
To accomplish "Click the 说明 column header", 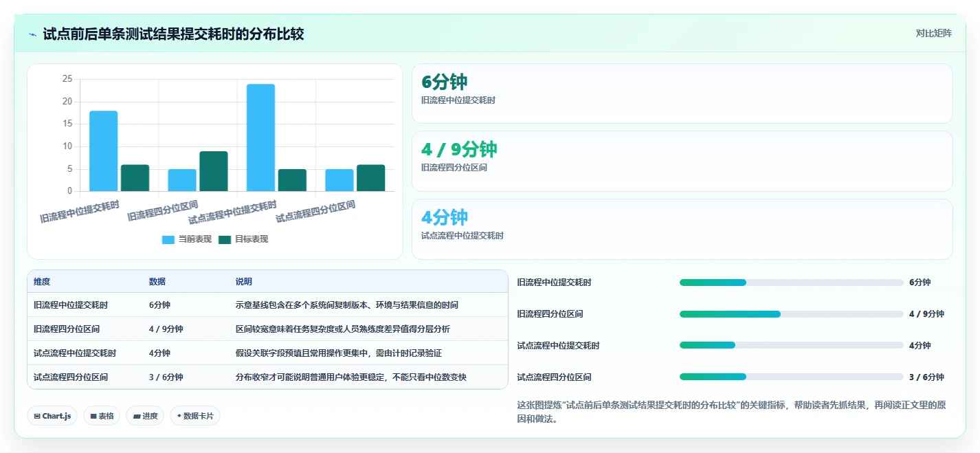I will [x=244, y=282].
